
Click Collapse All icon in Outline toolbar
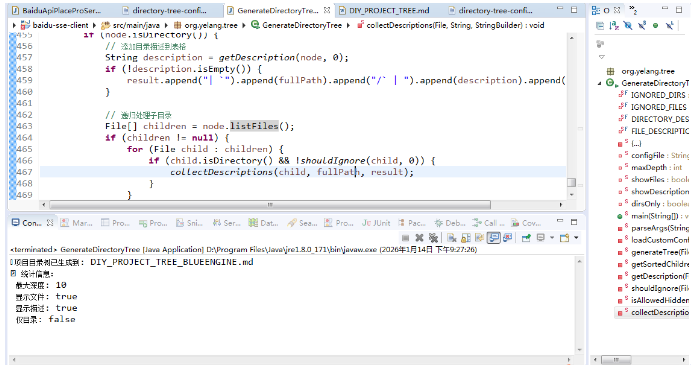600,26
